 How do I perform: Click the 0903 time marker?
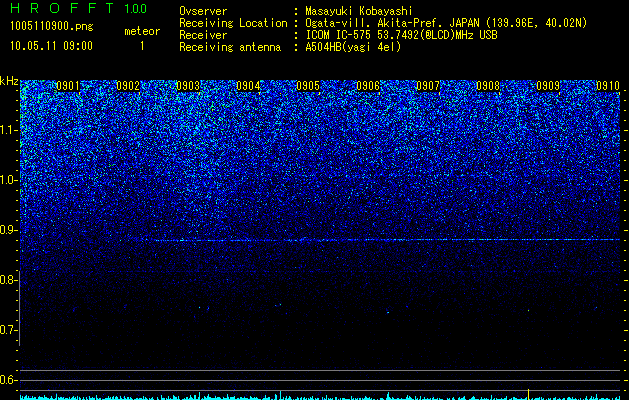(x=188, y=86)
